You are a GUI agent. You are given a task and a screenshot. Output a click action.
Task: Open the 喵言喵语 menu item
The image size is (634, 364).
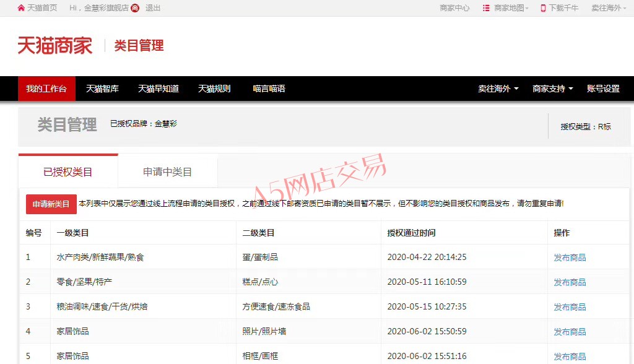point(269,89)
